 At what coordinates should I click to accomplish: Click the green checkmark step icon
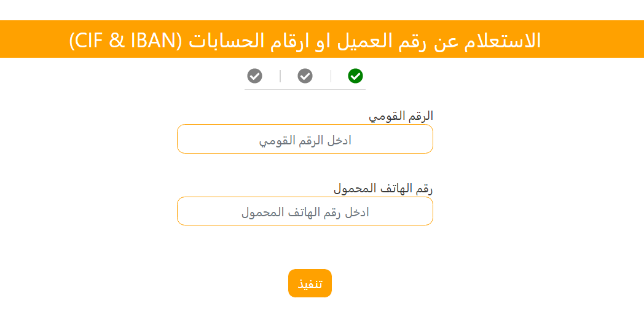355,76
